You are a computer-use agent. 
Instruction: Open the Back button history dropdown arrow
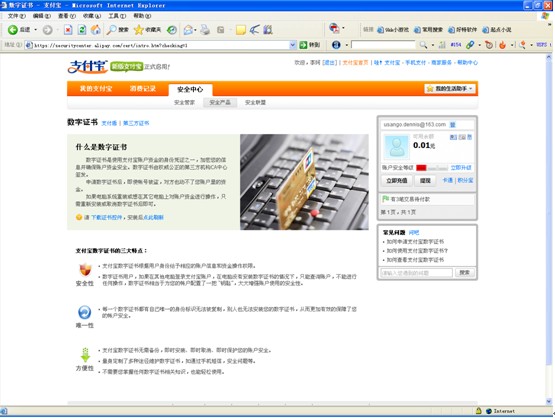[x=35, y=30]
